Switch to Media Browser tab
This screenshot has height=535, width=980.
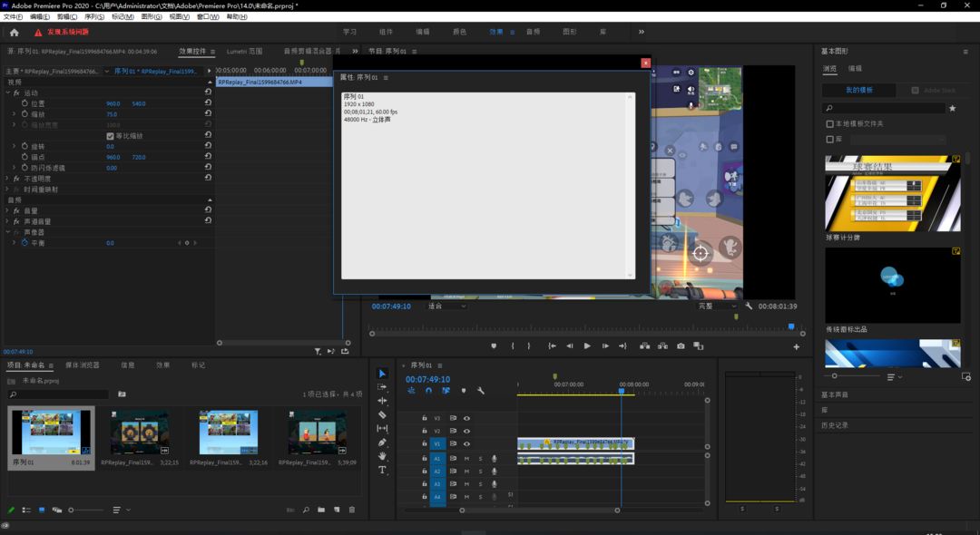pos(83,365)
